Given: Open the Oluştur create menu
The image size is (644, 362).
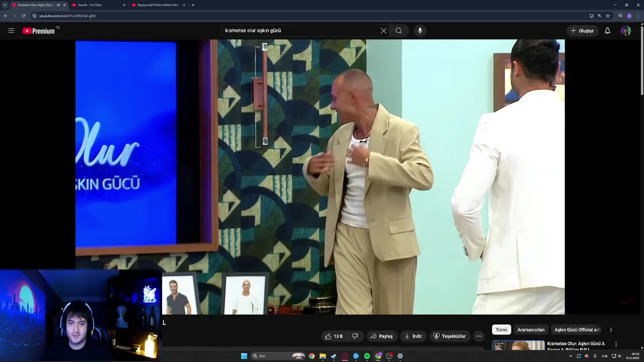Looking at the screenshot, I should (x=582, y=31).
